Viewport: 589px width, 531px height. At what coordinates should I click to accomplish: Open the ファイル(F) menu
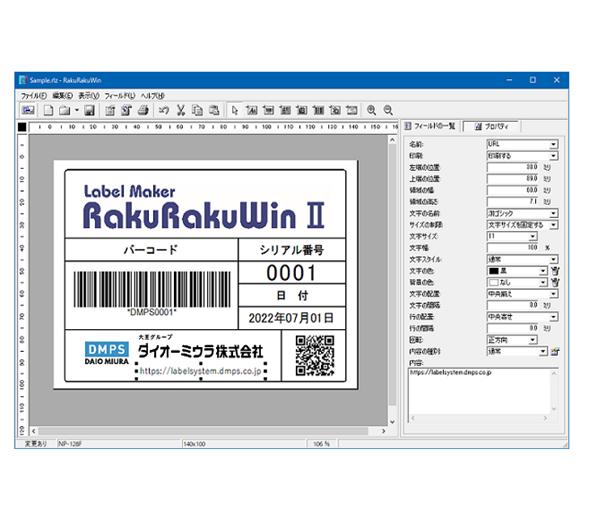coord(33,96)
